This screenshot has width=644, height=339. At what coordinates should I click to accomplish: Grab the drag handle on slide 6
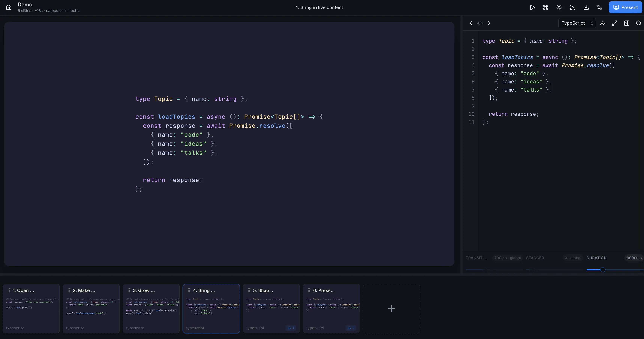(x=309, y=290)
